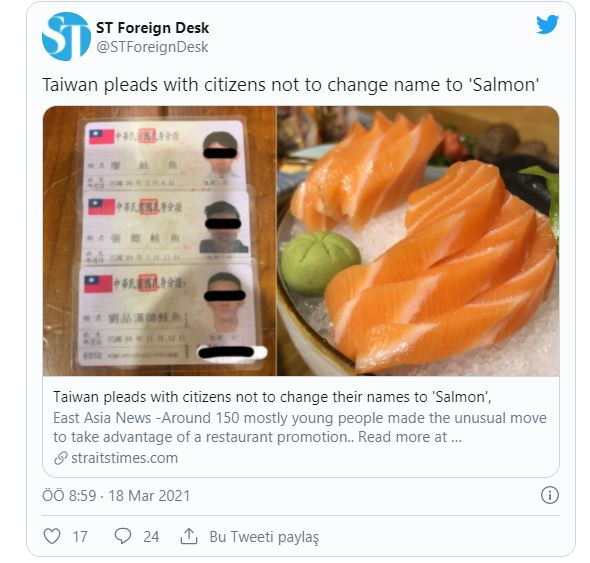Open the Taiwan ID cards photo

tap(160, 241)
